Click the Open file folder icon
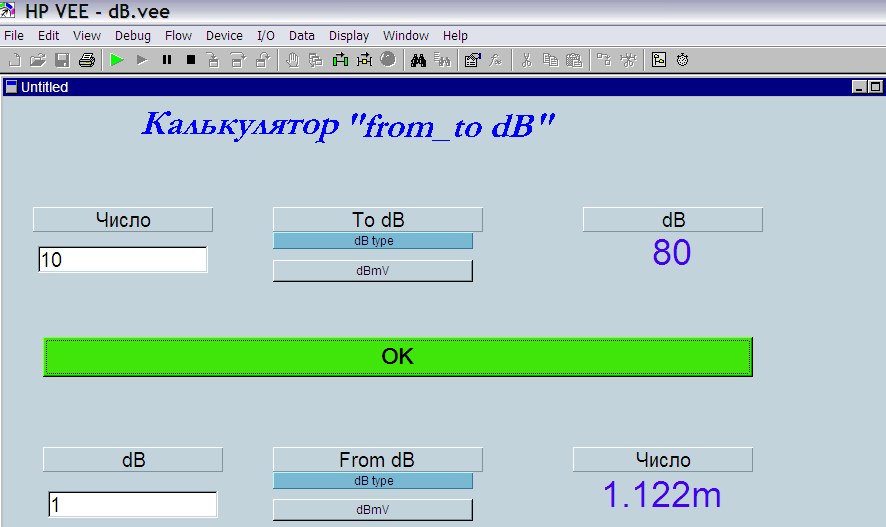 (x=38, y=60)
